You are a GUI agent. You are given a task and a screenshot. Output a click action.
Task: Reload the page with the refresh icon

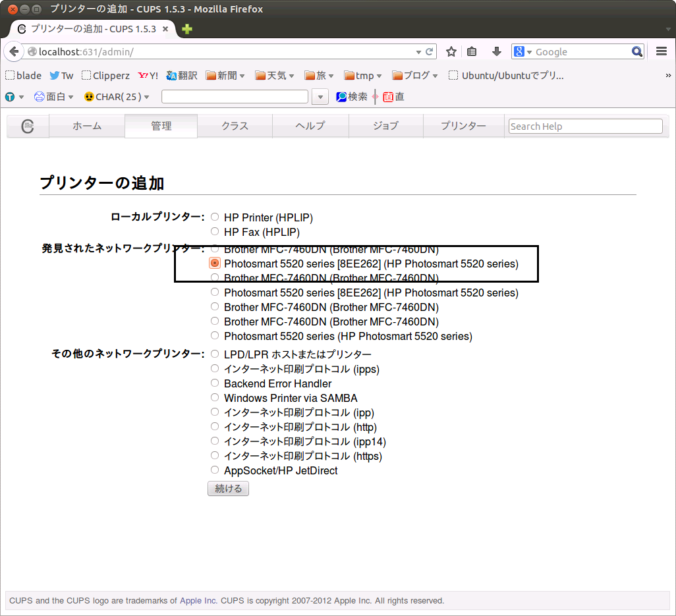430,52
